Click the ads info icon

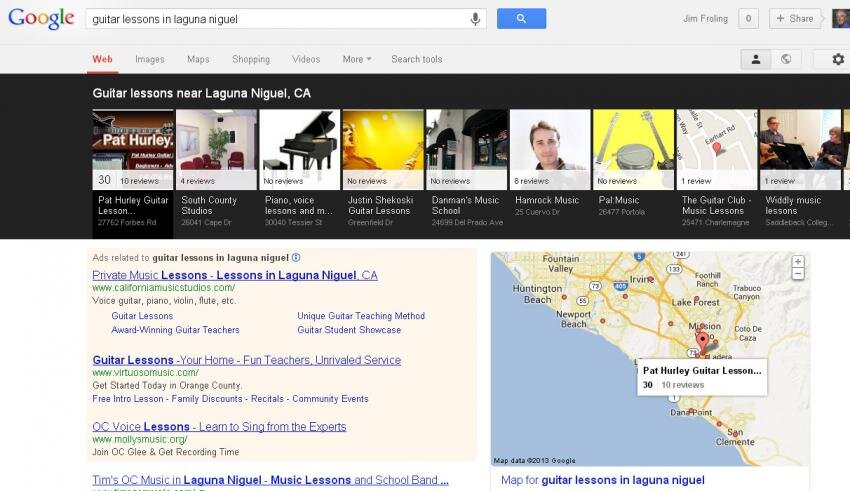pyautogui.click(x=296, y=257)
